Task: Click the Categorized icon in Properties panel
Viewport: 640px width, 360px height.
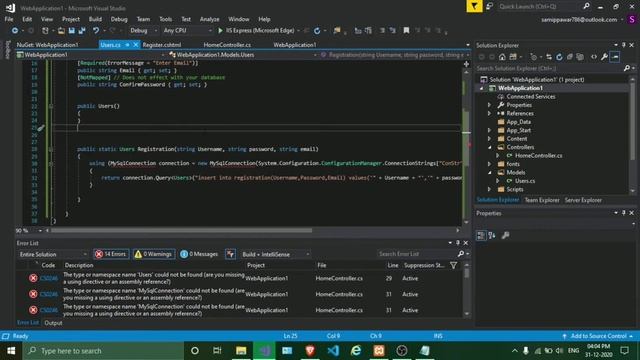Action: [x=481, y=235]
